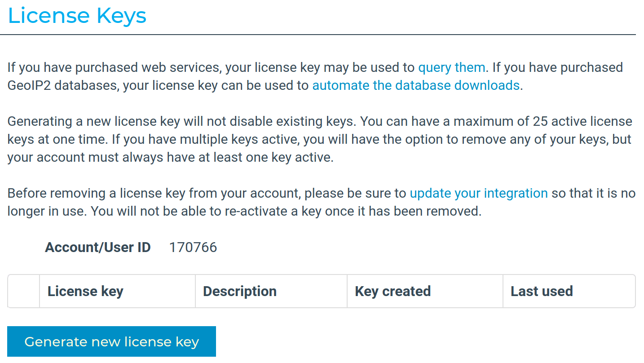The height and width of the screenshot is (363, 644).
Task: Follow the 'update your integration' link
Action: [478, 193]
